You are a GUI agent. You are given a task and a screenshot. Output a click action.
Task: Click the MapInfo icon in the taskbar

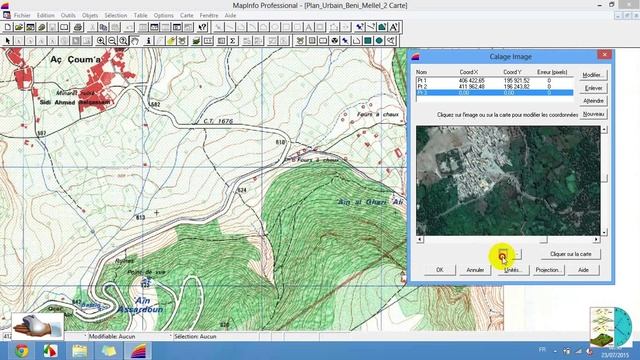[x=138, y=351]
